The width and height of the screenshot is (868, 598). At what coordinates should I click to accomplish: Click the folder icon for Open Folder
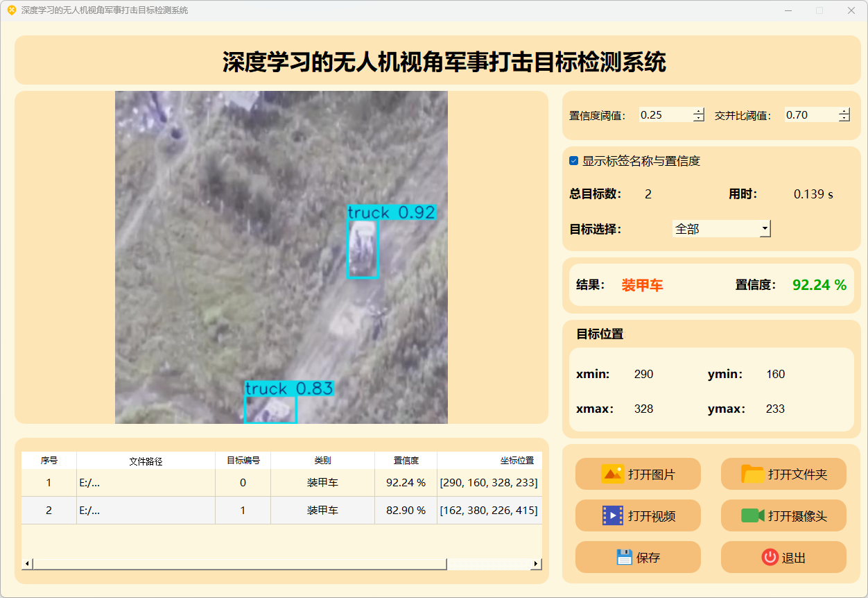click(x=752, y=474)
